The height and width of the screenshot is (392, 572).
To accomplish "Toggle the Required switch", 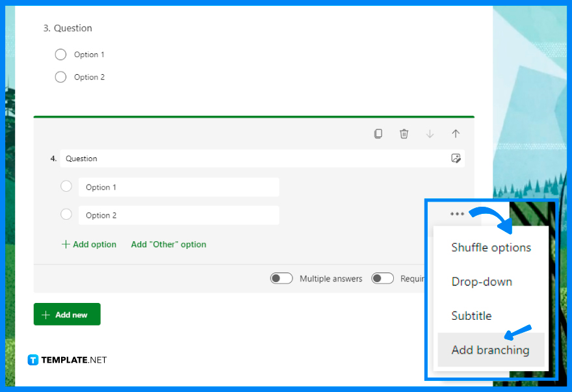I will [x=382, y=278].
